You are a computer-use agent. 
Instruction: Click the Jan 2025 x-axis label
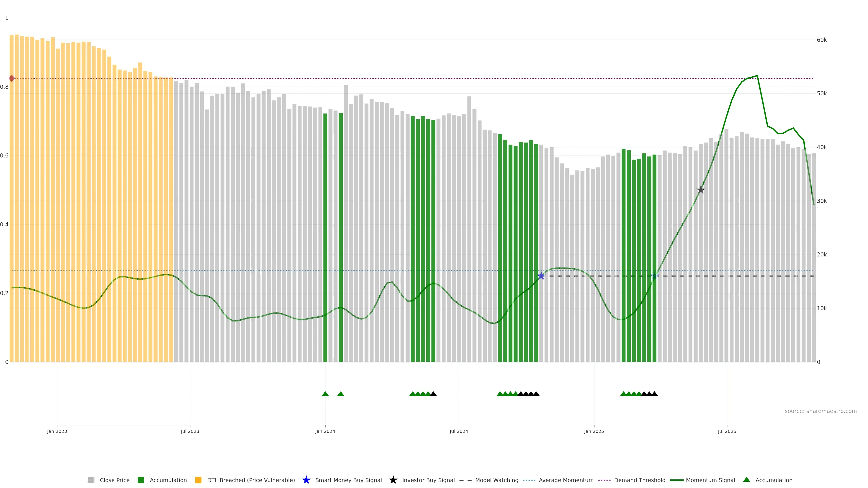594,432
